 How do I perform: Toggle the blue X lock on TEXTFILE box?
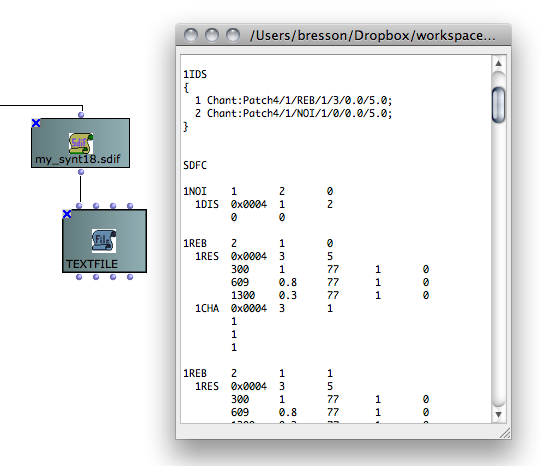click(x=67, y=214)
